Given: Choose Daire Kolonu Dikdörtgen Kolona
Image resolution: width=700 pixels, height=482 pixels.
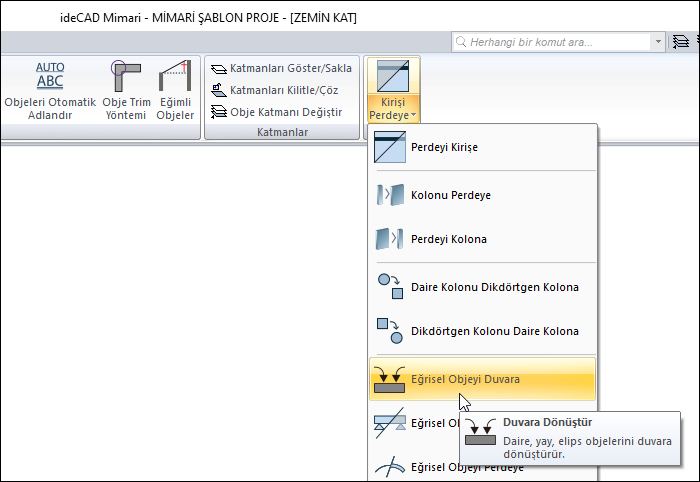Looking at the screenshot, I should (494, 287).
